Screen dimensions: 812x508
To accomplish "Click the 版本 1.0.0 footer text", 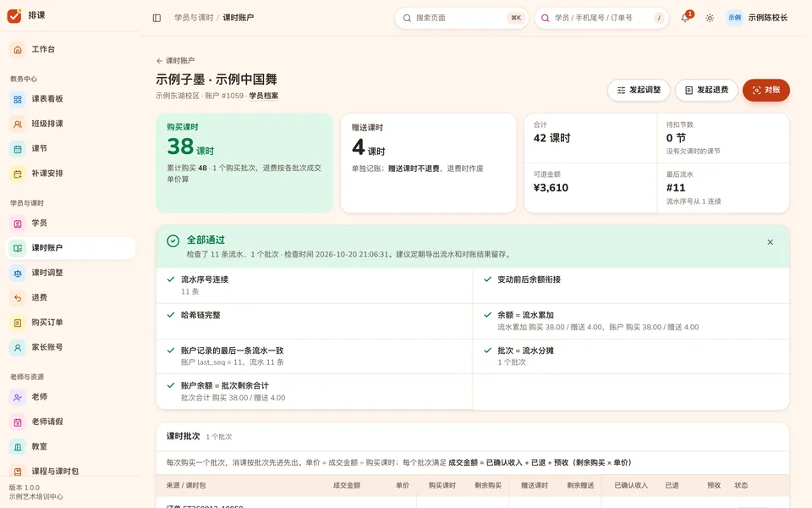I will [x=25, y=488].
